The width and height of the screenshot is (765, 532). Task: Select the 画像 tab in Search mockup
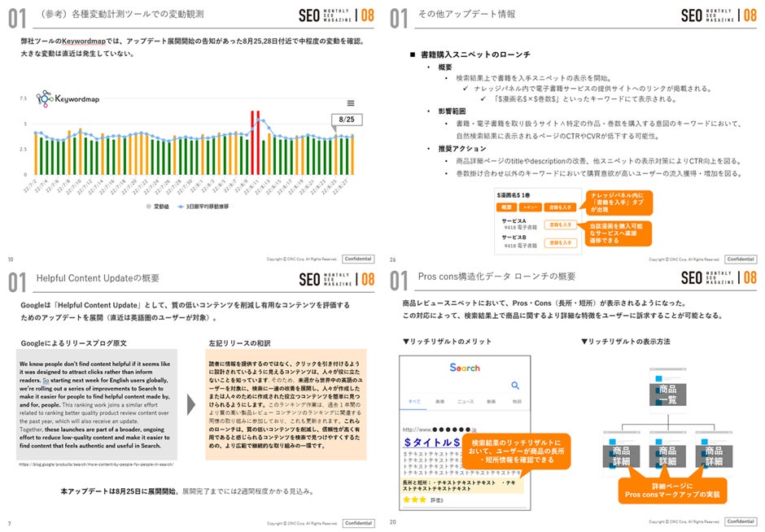439,401
